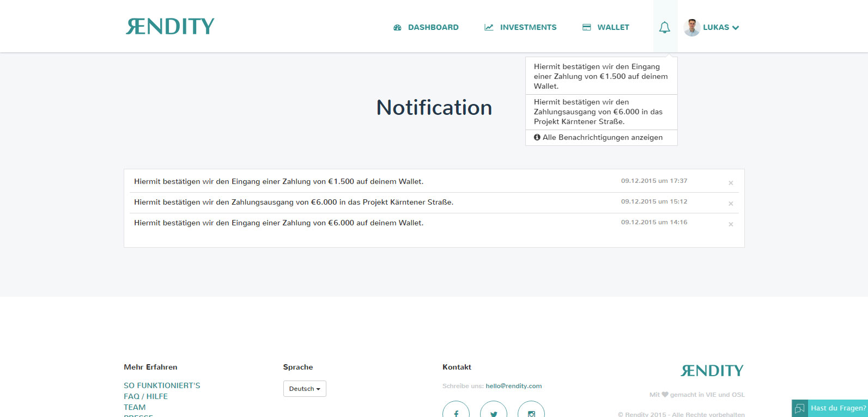Open the Deutsch language dropdown
This screenshot has width=868, height=417.
click(x=305, y=389)
